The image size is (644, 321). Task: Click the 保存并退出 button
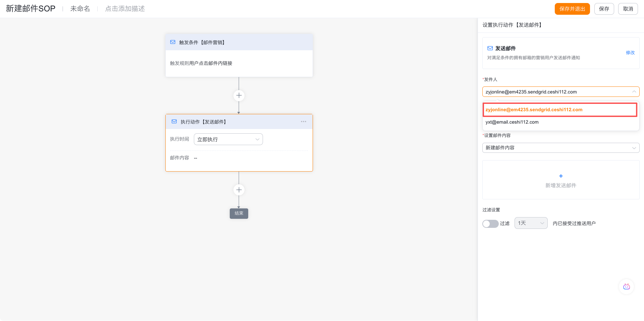point(572,9)
